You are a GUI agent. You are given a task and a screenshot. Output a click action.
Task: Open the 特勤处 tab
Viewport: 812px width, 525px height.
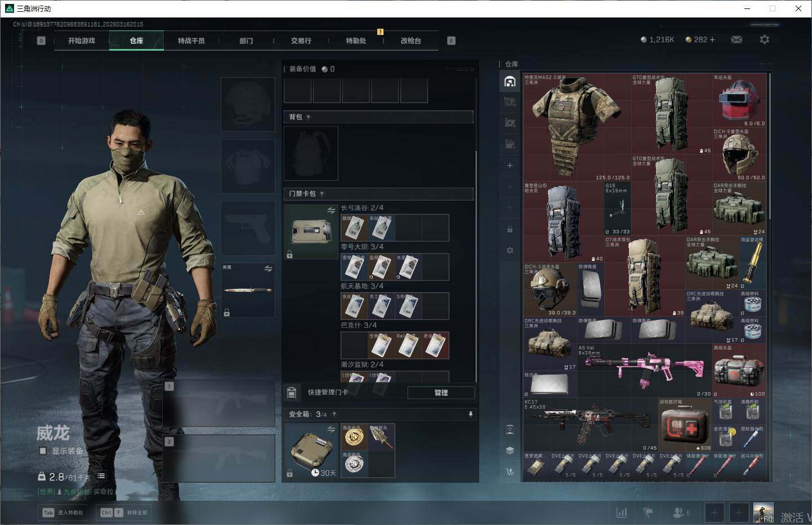(356, 41)
